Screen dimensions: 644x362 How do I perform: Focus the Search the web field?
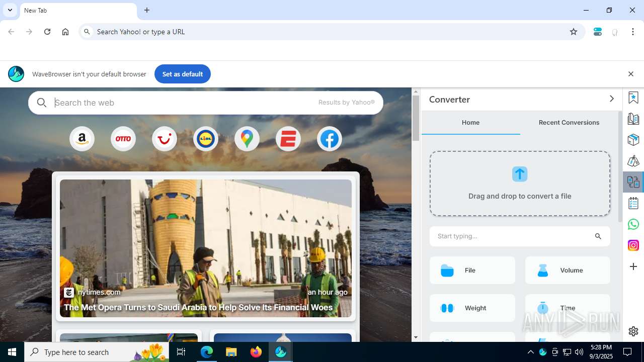(206, 103)
